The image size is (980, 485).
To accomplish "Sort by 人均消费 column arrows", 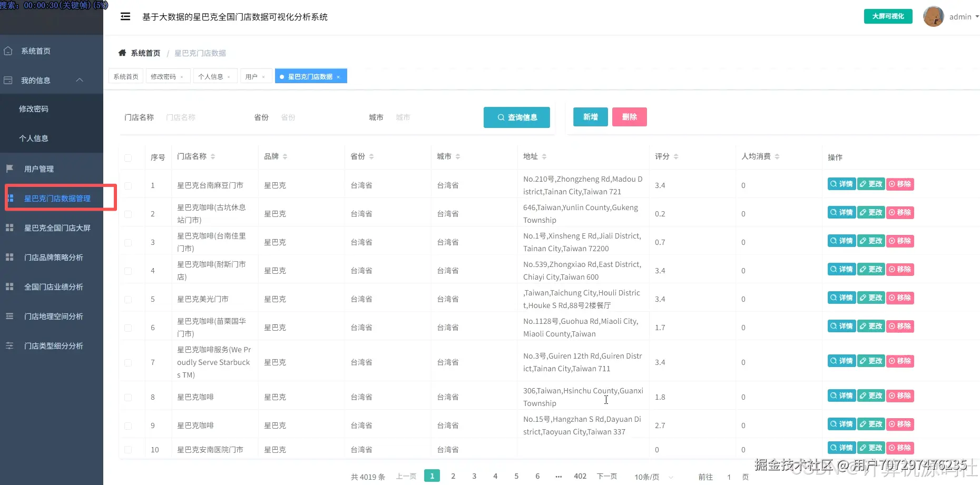I will coord(777,156).
